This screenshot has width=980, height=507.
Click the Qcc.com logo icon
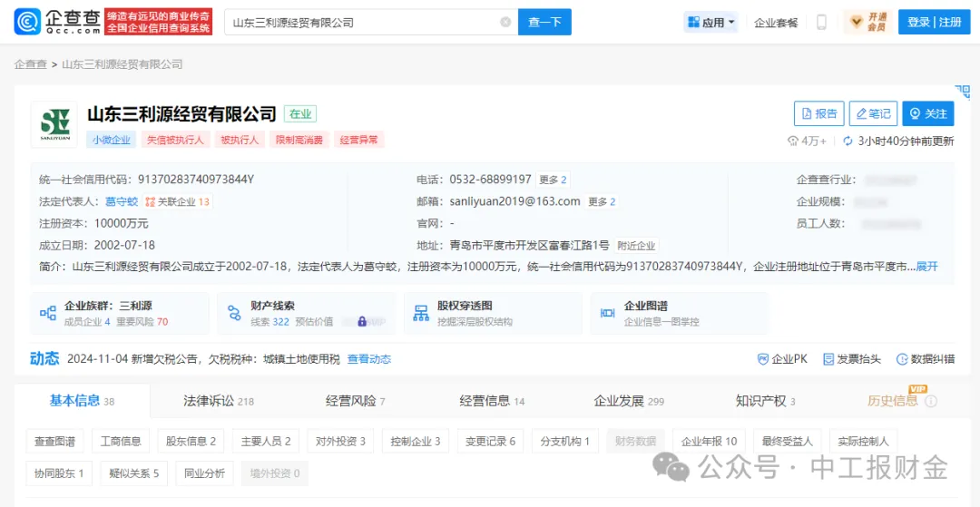[28, 22]
